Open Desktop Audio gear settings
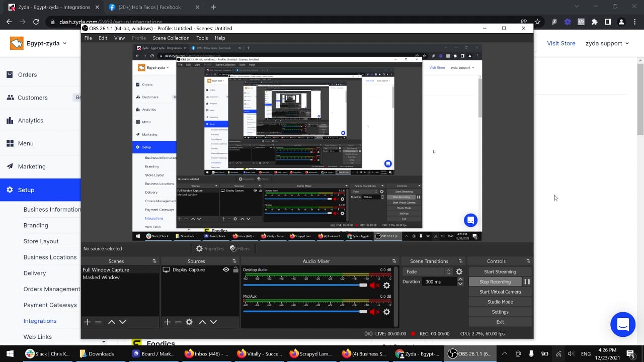This screenshot has height=362, width=644. click(386, 286)
